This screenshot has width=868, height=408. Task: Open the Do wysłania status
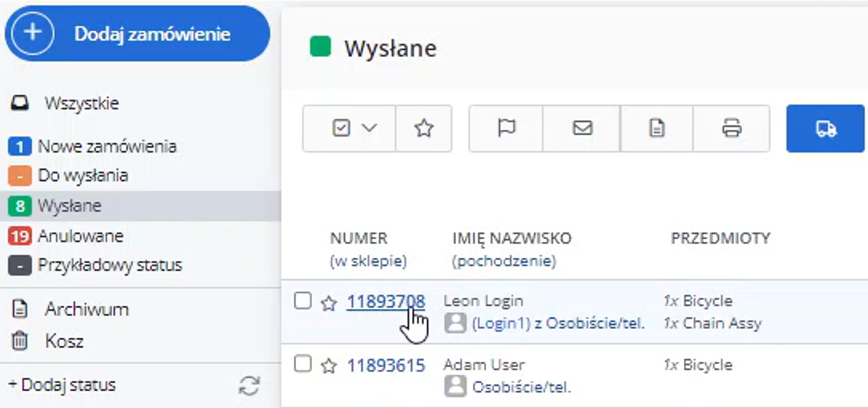point(83,176)
